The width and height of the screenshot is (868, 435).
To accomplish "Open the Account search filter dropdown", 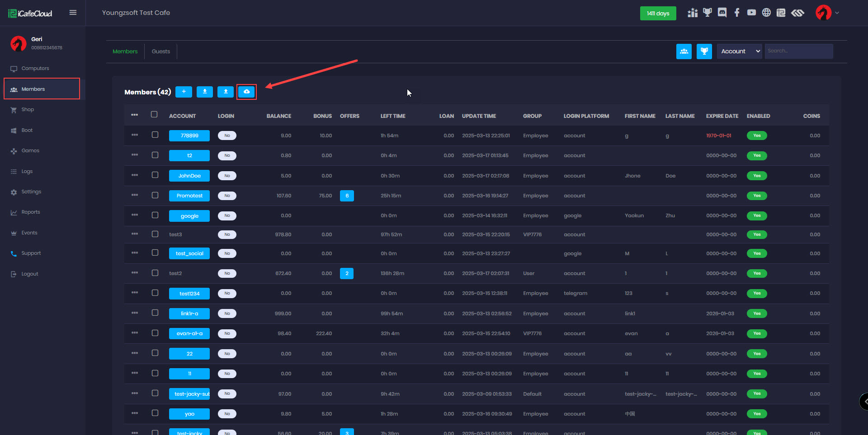I will click(x=739, y=51).
